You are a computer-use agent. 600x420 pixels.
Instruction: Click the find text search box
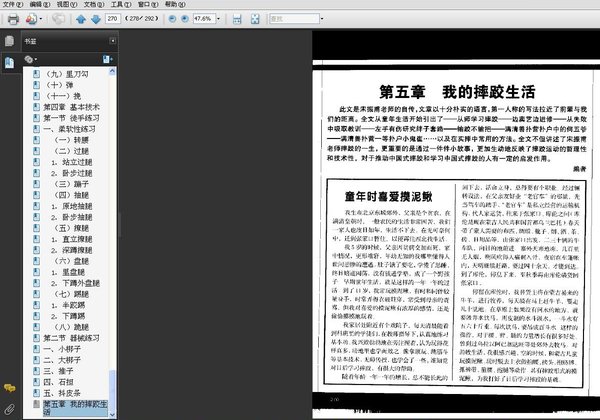click(x=294, y=18)
